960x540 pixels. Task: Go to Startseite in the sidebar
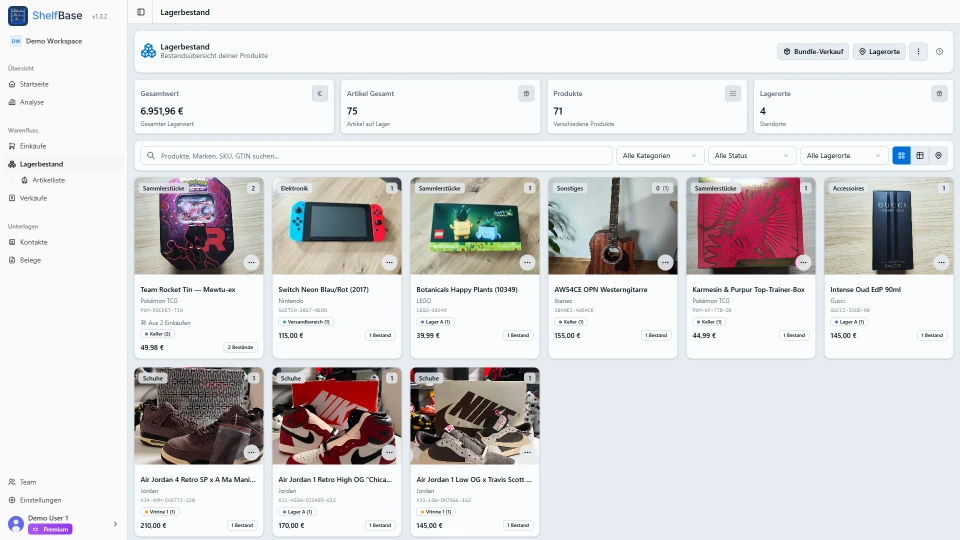coord(64,84)
